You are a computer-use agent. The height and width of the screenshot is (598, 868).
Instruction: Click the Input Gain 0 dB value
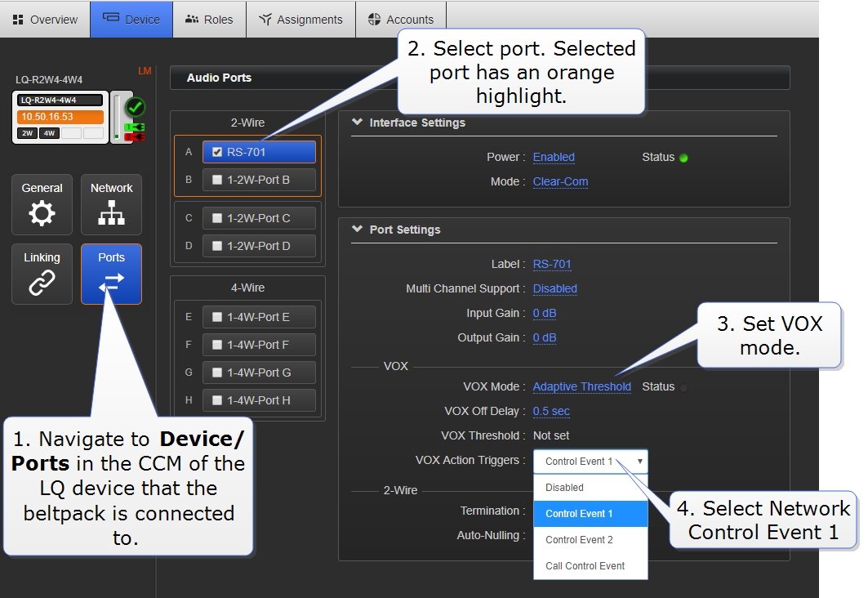[545, 314]
